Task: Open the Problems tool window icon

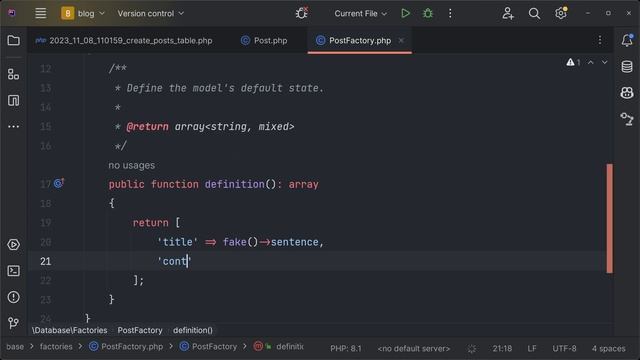Action: (x=13, y=297)
